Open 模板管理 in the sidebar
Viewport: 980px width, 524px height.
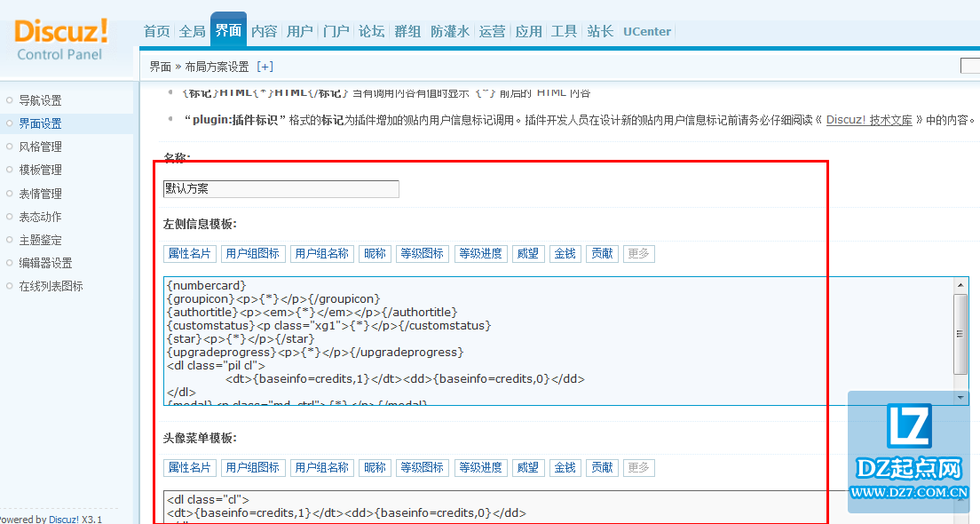(x=40, y=170)
